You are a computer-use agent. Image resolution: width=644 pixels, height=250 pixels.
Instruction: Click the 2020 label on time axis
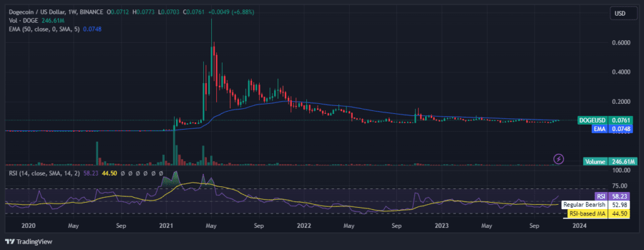tap(28, 225)
